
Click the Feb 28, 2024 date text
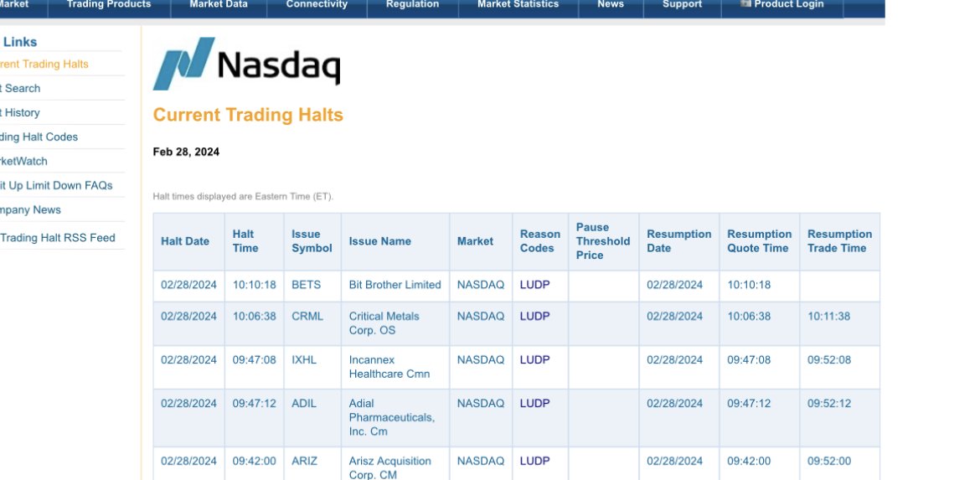coord(186,152)
